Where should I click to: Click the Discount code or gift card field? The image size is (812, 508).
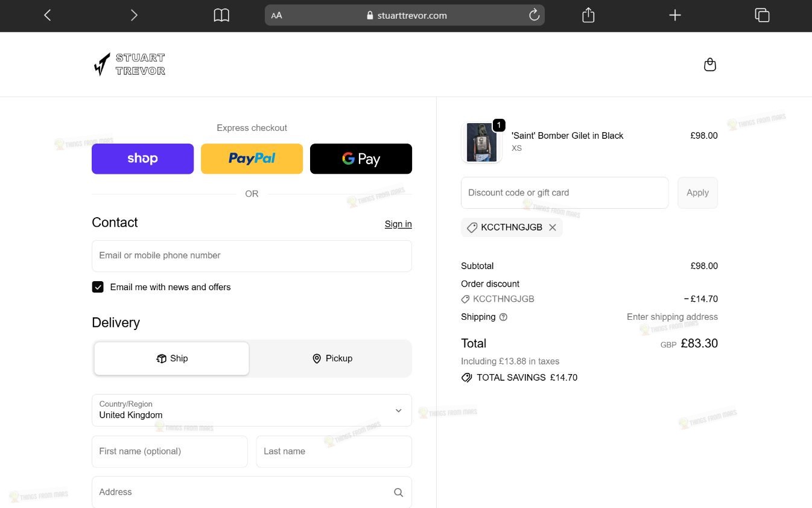[x=565, y=192]
